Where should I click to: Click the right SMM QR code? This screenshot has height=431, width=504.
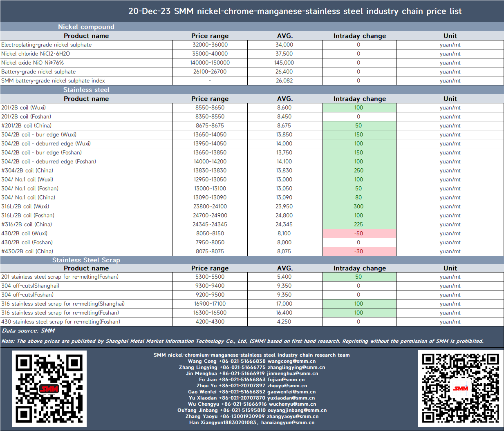click(460, 388)
